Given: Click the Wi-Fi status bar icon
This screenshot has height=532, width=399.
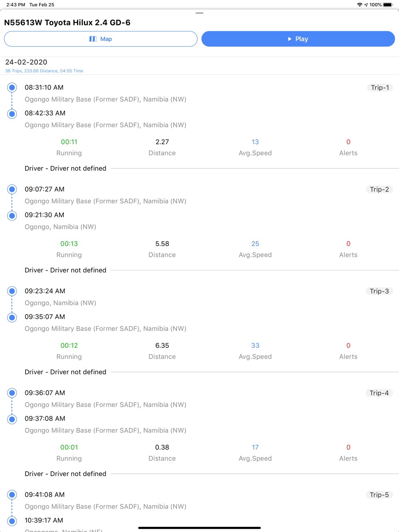Looking at the screenshot, I should (x=359, y=5).
